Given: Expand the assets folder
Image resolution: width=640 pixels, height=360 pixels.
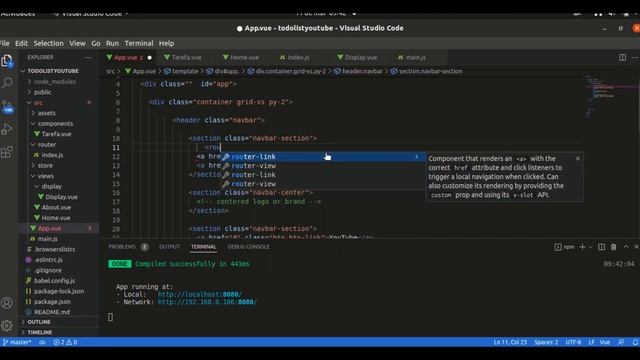Looking at the screenshot, I should (x=47, y=113).
